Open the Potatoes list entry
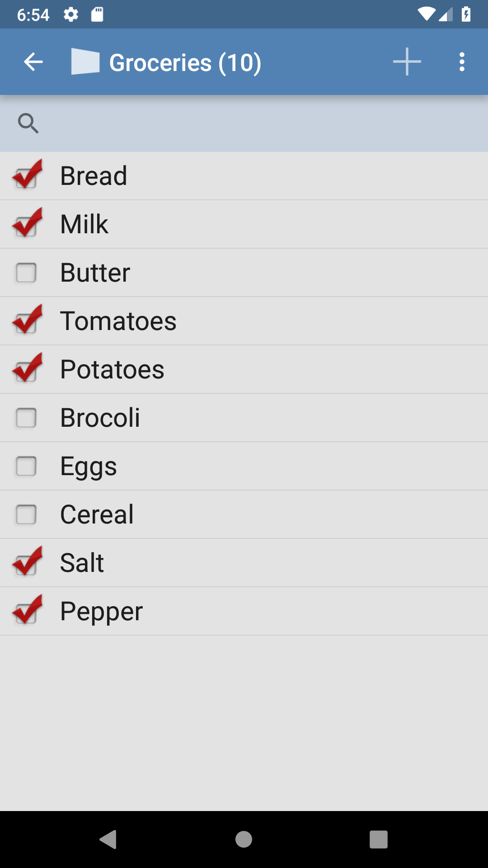Screen dimensions: 488x868 pyautogui.click(x=244, y=369)
